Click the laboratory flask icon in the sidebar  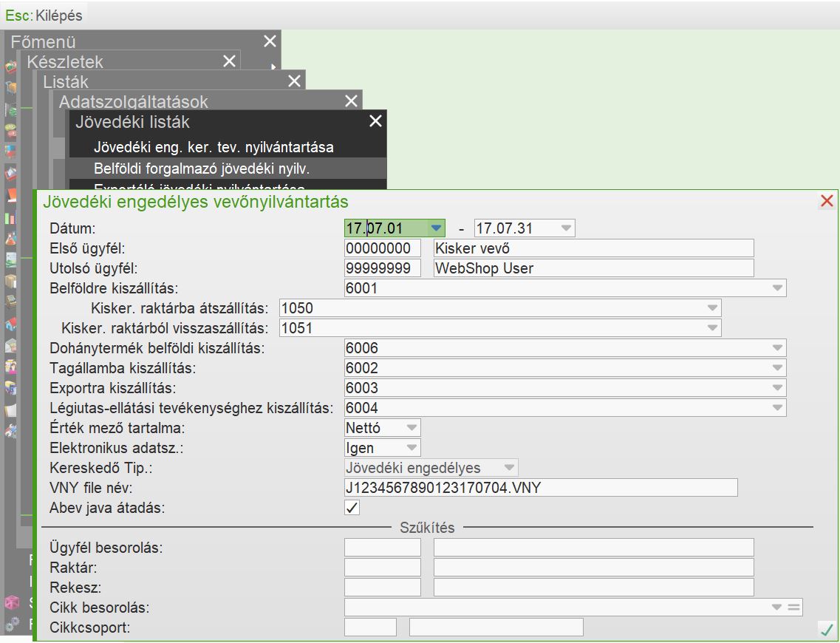click(10, 239)
